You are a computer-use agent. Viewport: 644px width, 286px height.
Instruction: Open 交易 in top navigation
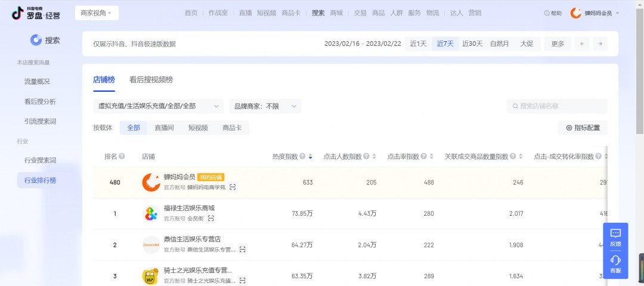(360, 13)
